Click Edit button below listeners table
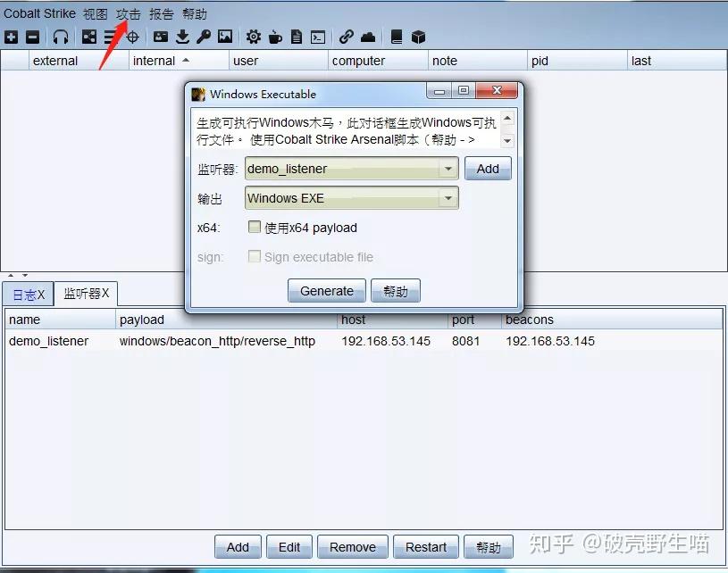Screen dimensions: 728x573 click(289, 547)
